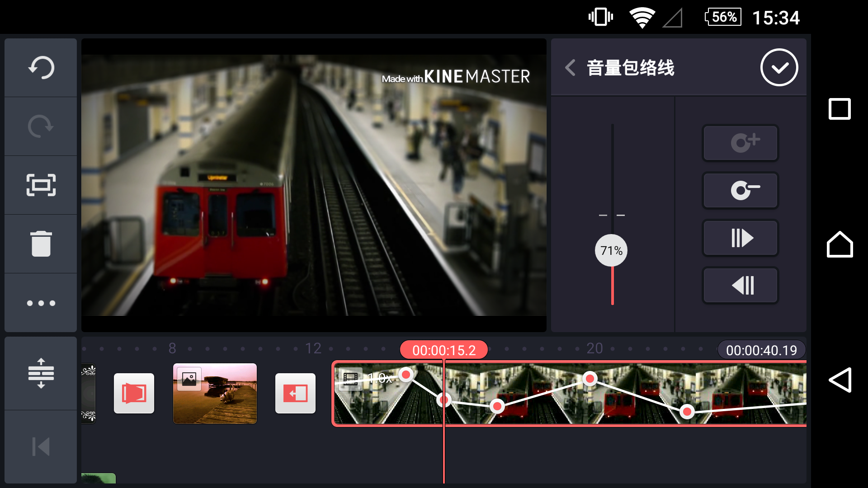Tap the add volume keyframe button
Viewport: 868px width, 488px height.
coord(740,143)
